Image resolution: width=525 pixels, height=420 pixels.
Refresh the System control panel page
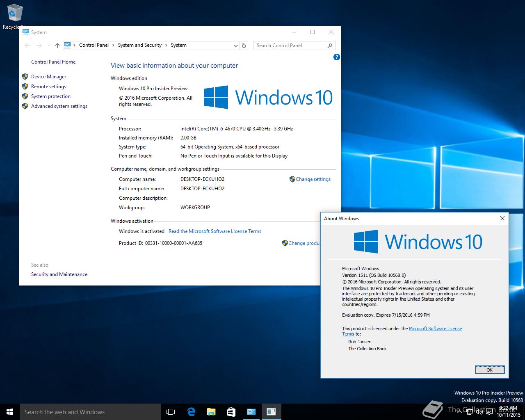(x=244, y=46)
